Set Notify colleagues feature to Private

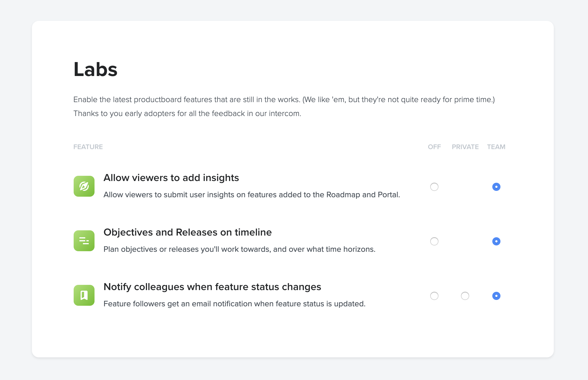click(x=465, y=296)
